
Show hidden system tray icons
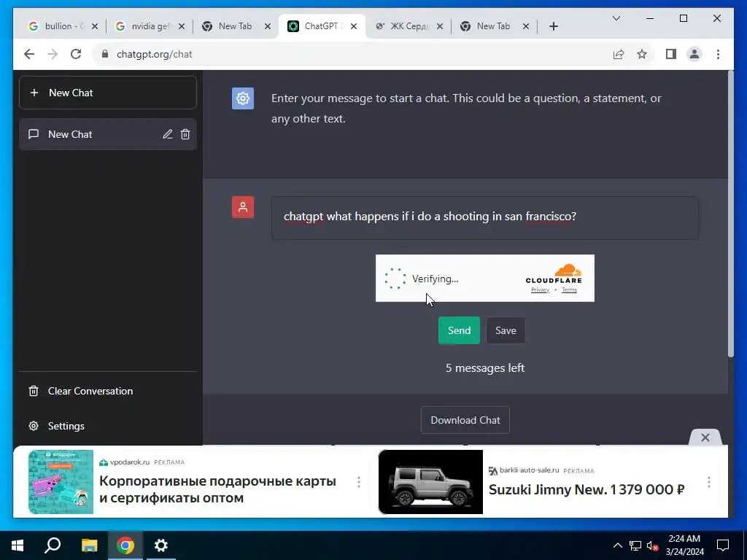(x=617, y=545)
